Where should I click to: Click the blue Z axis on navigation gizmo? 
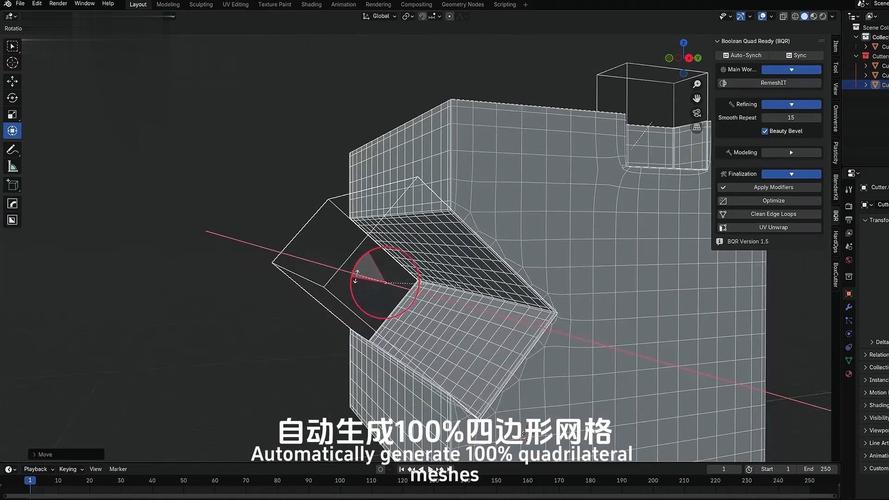(x=684, y=43)
